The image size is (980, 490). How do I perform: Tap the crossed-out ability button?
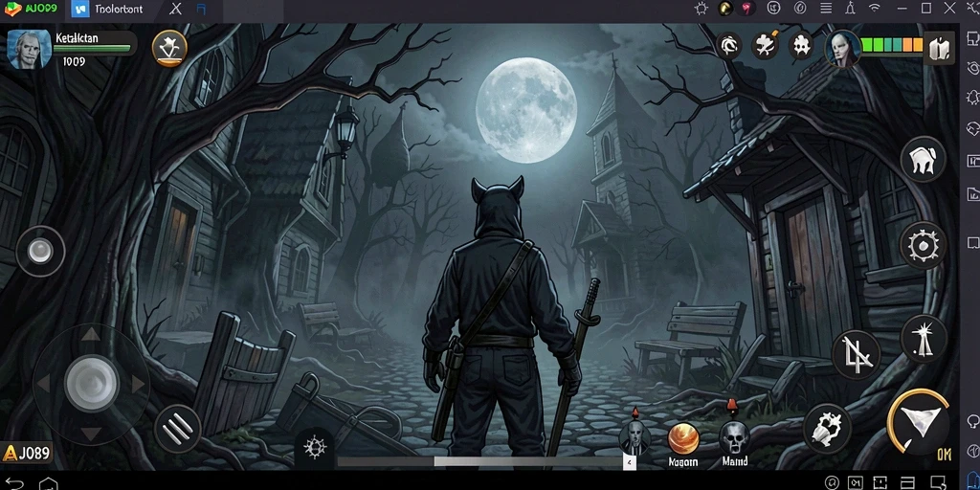[857, 354]
